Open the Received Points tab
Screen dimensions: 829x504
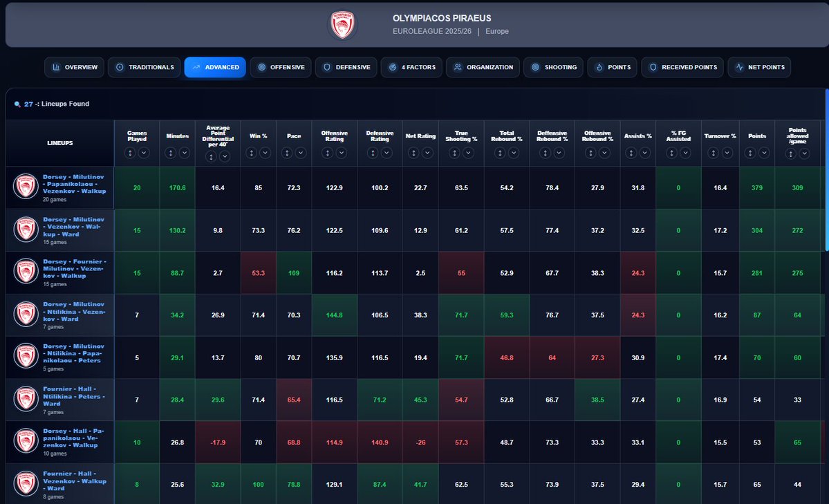(682, 67)
